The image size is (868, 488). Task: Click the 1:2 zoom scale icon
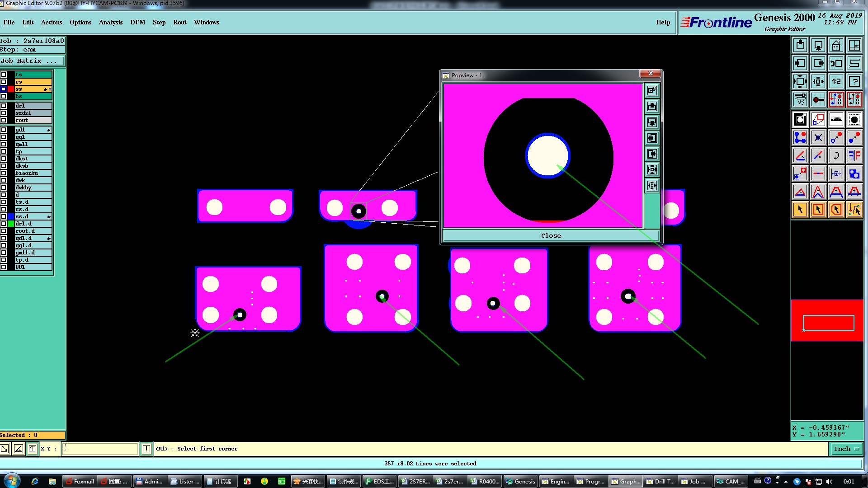[836, 81]
